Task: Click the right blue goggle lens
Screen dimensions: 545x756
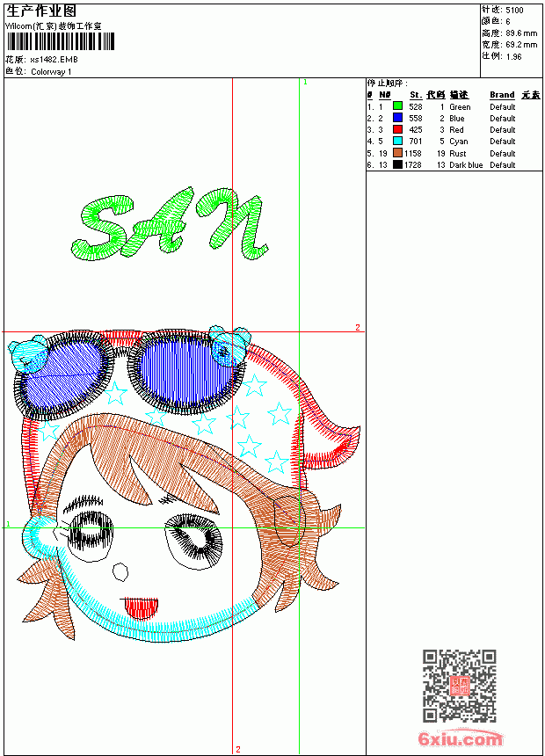Action: click(183, 371)
